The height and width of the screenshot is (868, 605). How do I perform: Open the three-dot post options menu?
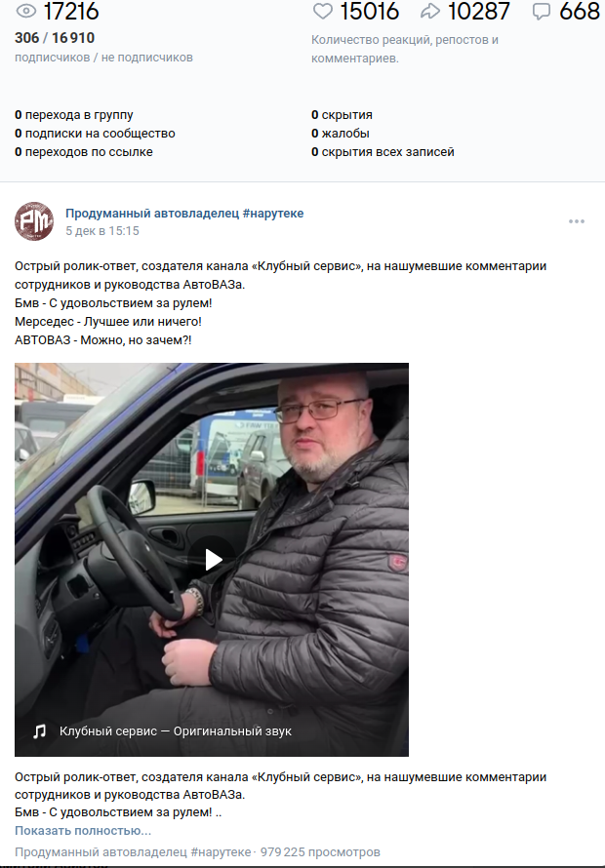[576, 221]
